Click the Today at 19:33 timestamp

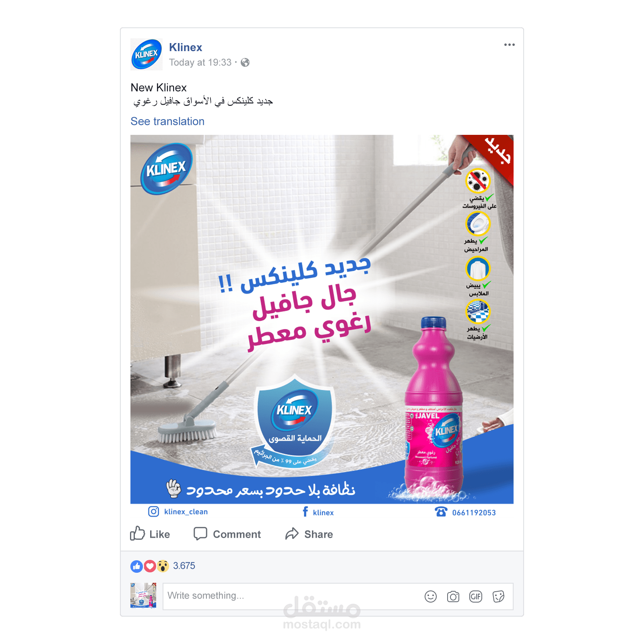tap(200, 62)
